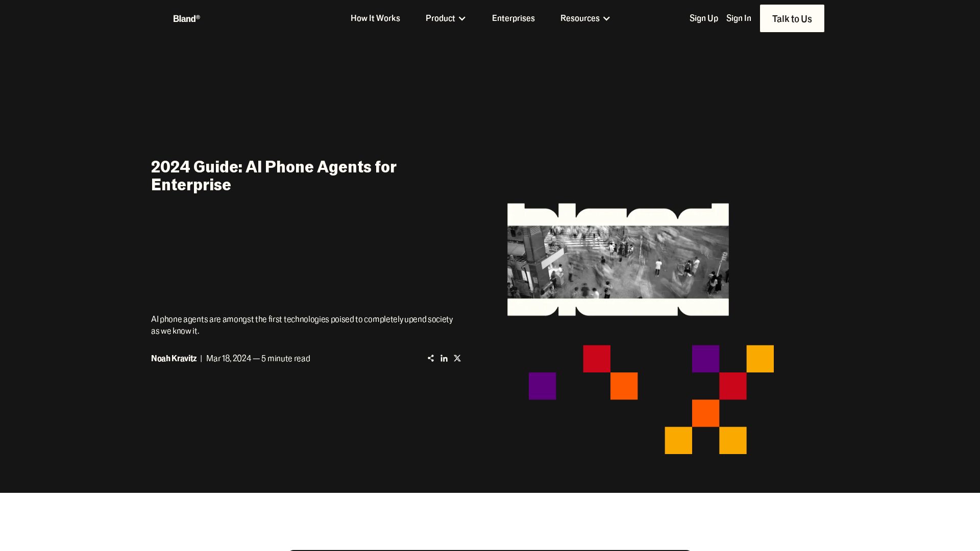
Task: Click the red square at top left of pattern
Action: click(597, 359)
